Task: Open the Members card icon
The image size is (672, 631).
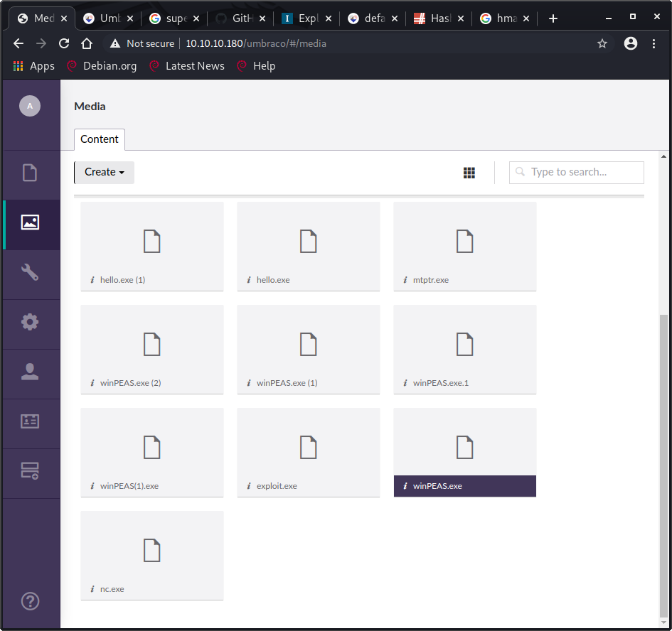Action: click(30, 421)
